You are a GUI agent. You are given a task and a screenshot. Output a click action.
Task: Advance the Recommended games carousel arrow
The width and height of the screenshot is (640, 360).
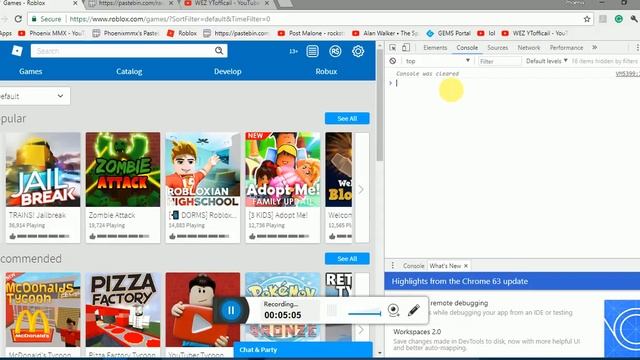(361, 329)
